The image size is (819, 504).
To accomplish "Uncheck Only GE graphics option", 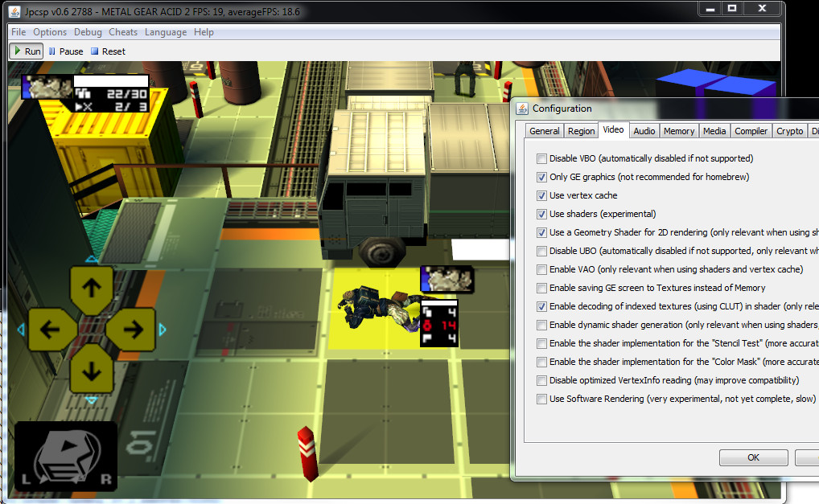I will 541,177.
